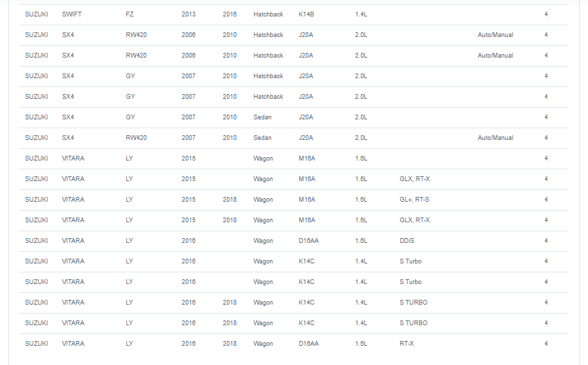Click cylinder count 4 in the SWIFT row
Screen dimensions: 588x365
[x=545, y=14]
